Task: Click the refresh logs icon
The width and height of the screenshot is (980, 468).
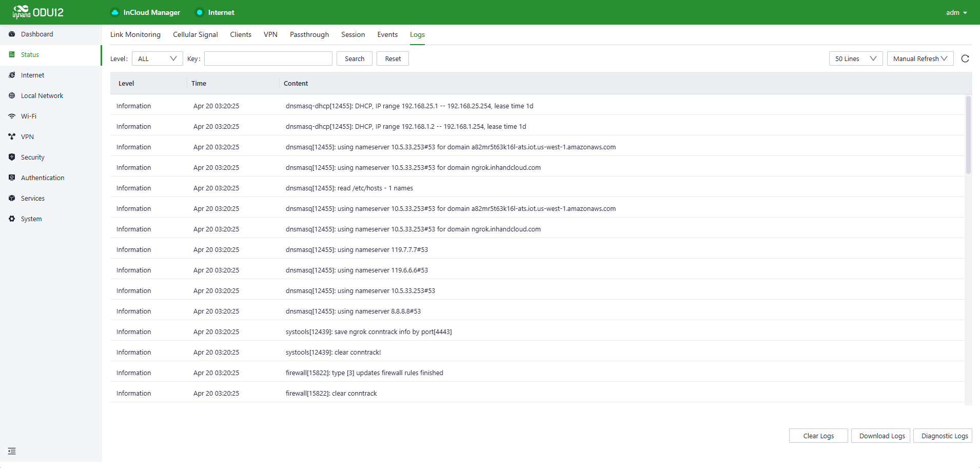Action: (965, 59)
